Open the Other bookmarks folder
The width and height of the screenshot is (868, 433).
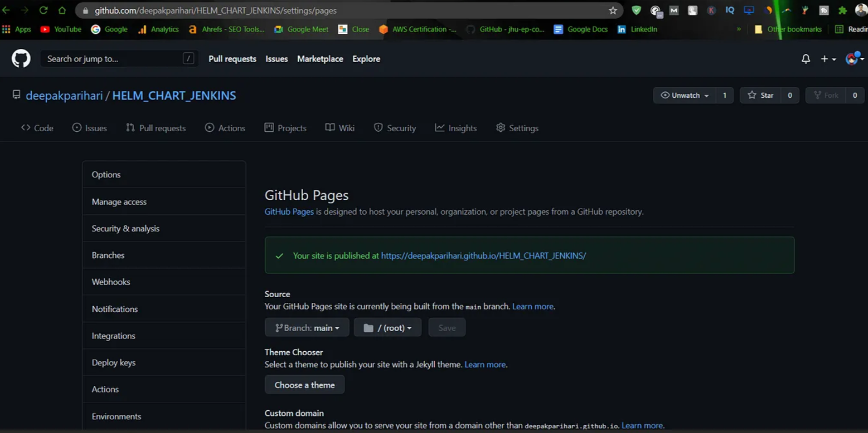(x=788, y=29)
